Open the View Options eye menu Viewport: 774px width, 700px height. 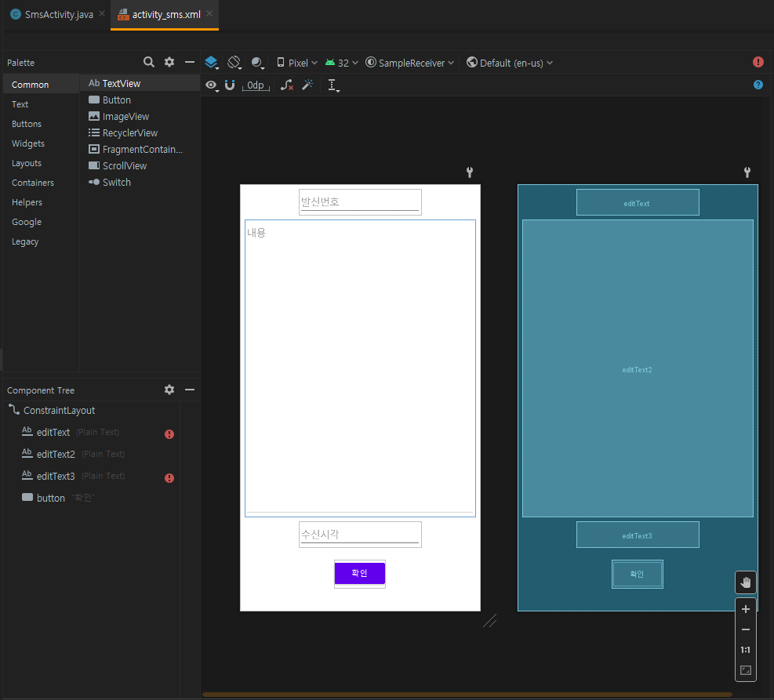(211, 85)
